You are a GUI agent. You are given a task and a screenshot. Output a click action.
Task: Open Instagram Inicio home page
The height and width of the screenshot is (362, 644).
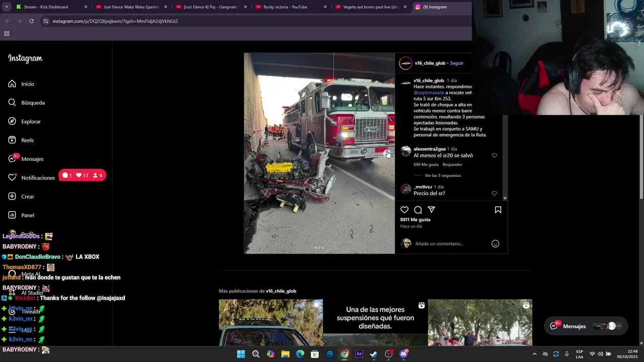pos(21,84)
